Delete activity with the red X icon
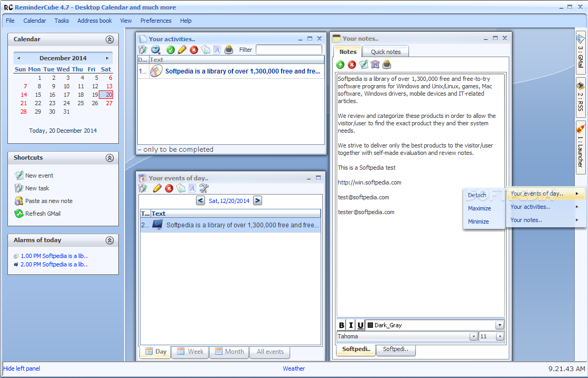Viewport: 588px width, 378px height. [x=194, y=50]
